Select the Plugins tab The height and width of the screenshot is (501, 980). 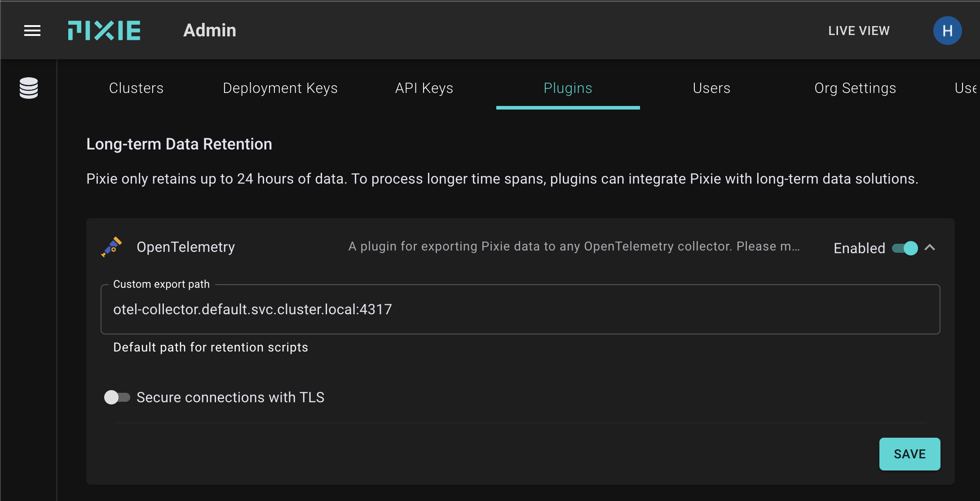[568, 88]
